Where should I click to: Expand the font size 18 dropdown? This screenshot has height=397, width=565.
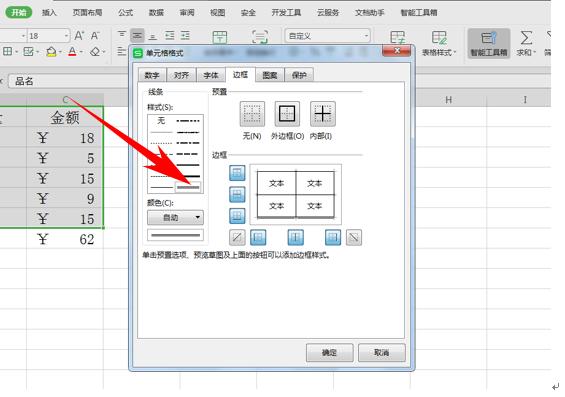66,36
